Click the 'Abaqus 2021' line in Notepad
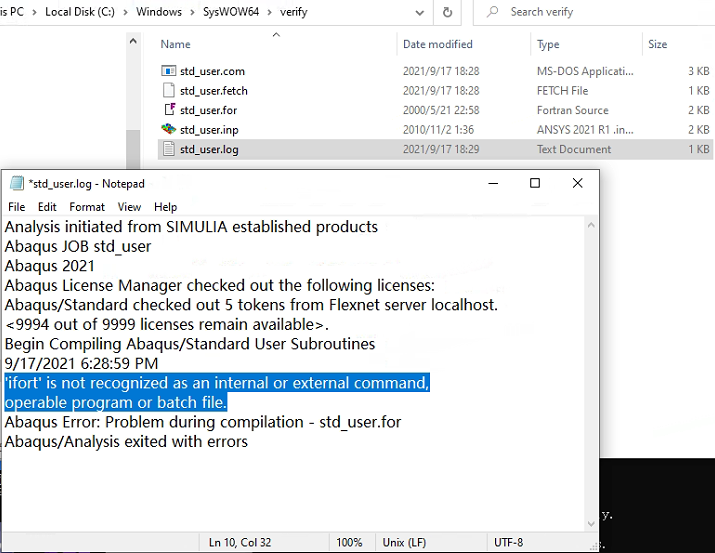The width and height of the screenshot is (715, 553). pyautogui.click(x=49, y=266)
